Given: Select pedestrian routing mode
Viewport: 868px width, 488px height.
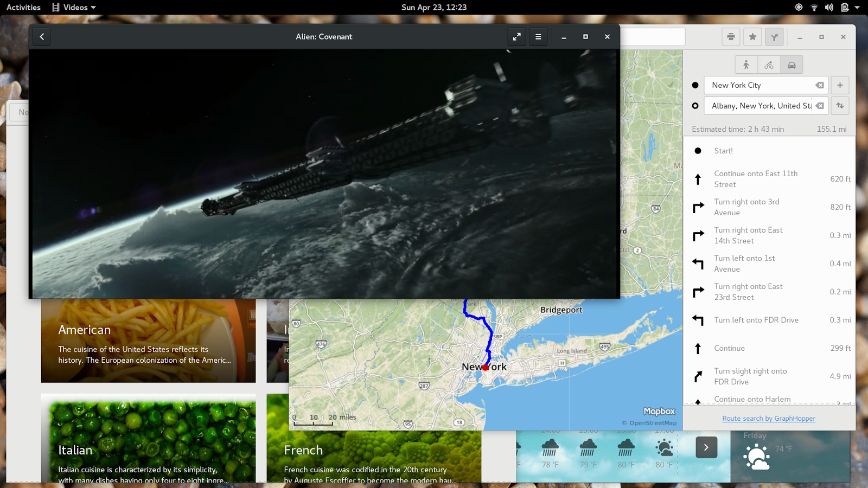Looking at the screenshot, I should point(746,65).
